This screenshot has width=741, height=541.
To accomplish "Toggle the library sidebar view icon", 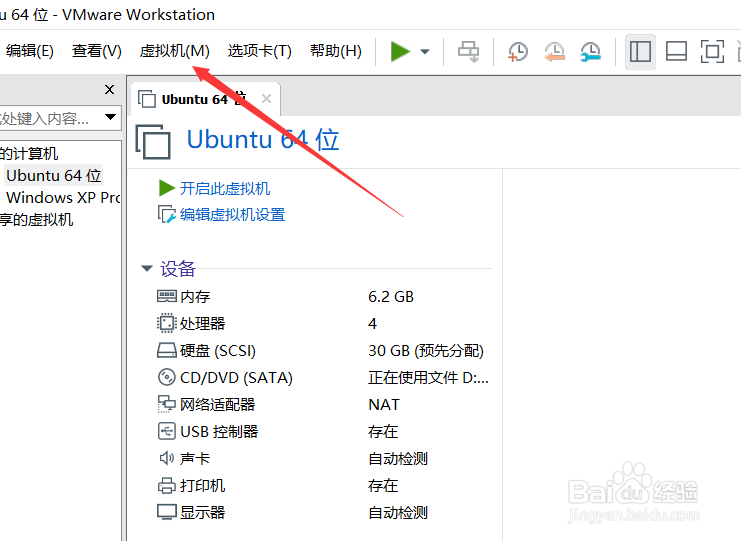I will 640,52.
